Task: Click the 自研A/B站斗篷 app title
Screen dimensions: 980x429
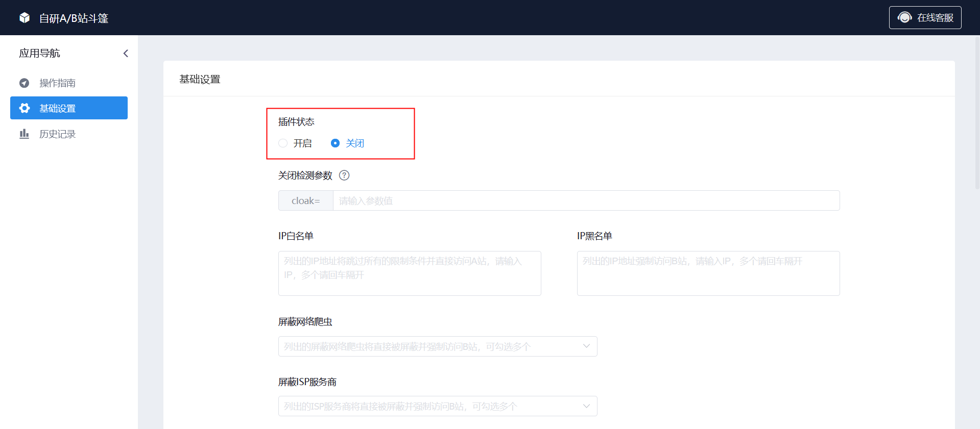Action: [x=74, y=18]
